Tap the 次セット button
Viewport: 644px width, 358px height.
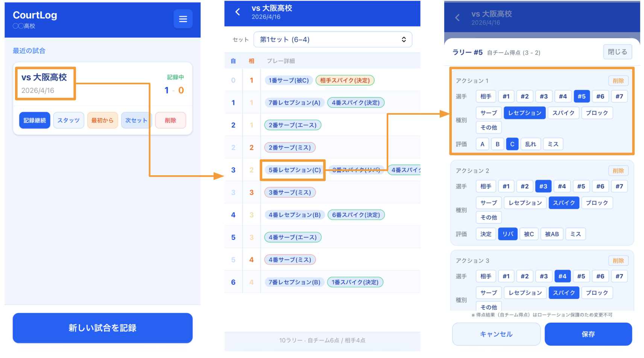click(x=136, y=120)
